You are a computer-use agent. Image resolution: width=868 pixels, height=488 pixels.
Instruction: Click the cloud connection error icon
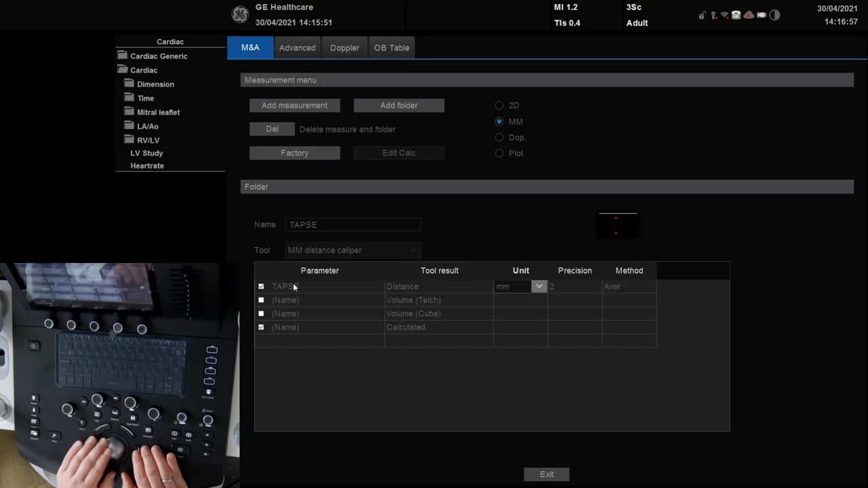[x=749, y=15]
